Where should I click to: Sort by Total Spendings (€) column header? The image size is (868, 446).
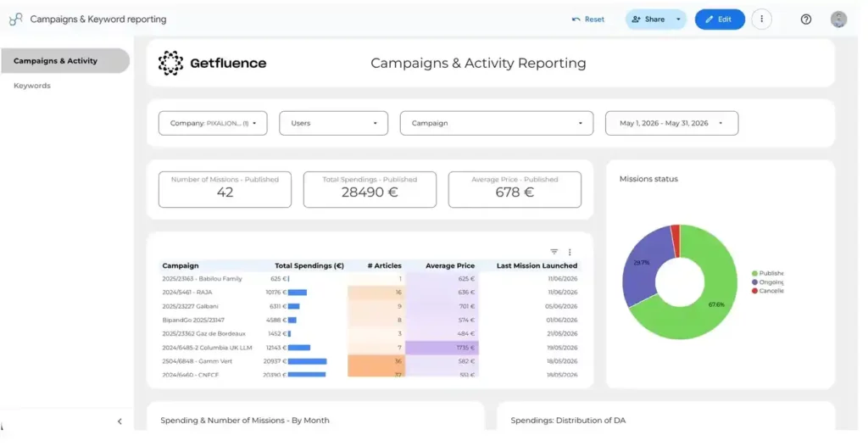309,266
